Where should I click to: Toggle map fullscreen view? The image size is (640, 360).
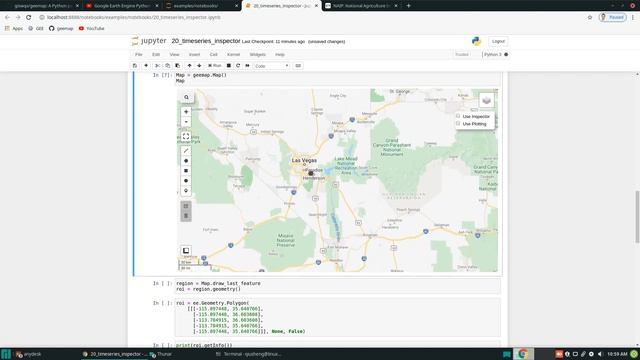click(x=186, y=136)
